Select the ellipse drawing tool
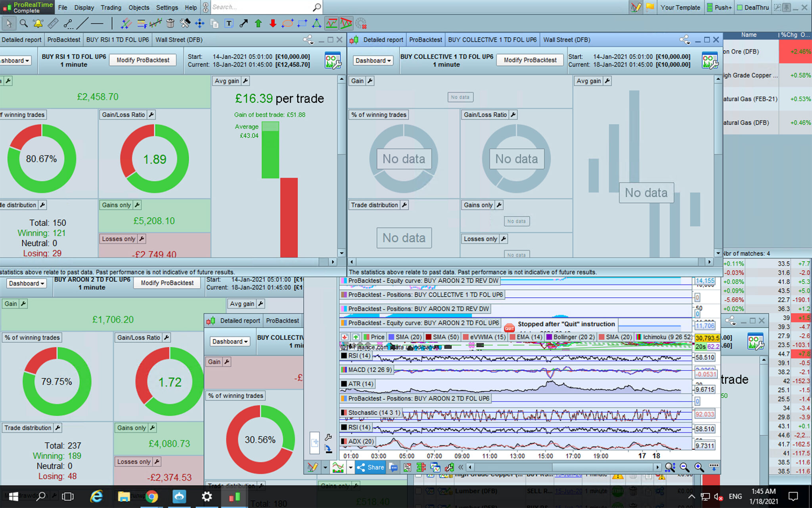The image size is (812, 508). pyautogui.click(x=287, y=23)
